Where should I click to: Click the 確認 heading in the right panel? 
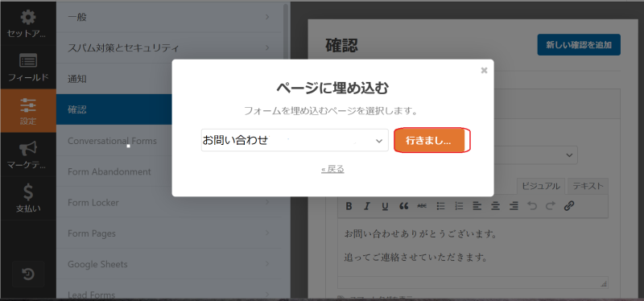point(341,45)
